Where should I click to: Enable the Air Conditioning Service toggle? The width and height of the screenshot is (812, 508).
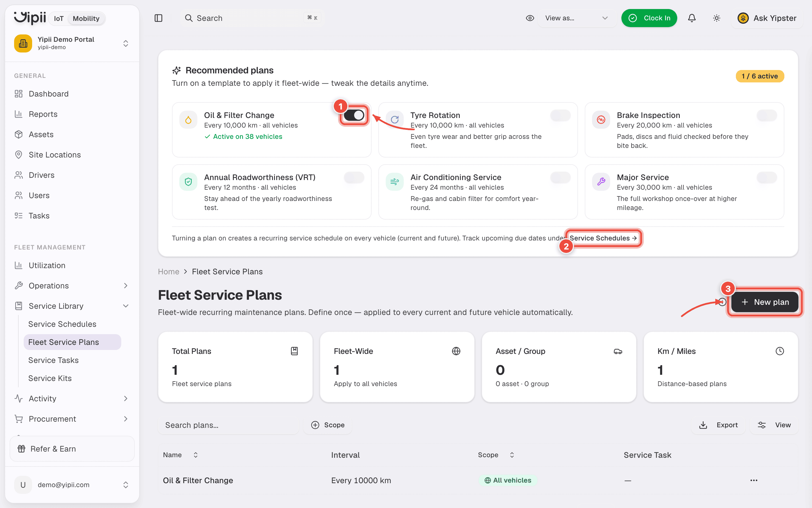560,178
